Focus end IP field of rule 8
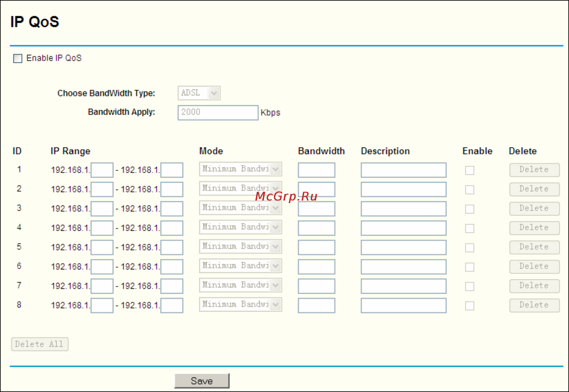 point(172,306)
